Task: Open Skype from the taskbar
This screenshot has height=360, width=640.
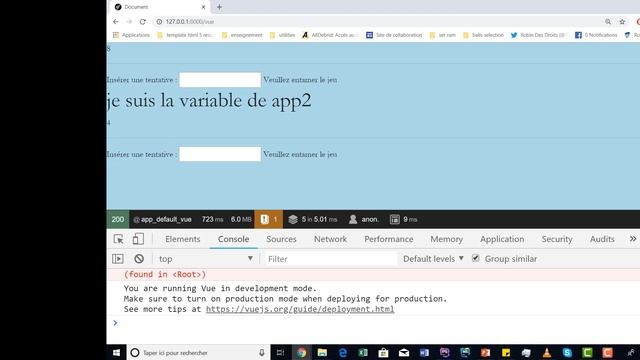Action: [x=567, y=353]
